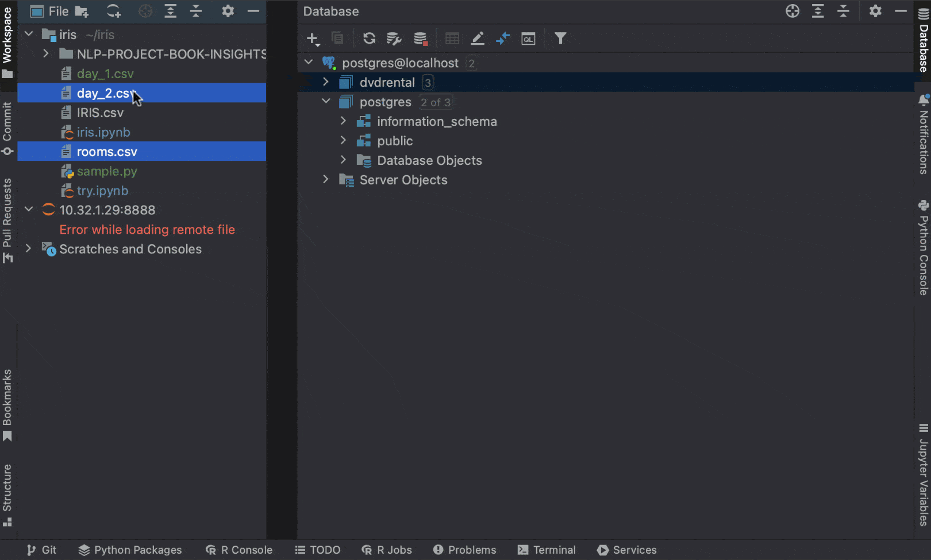Click the add data source plus button
This screenshot has width=931, height=560.
pos(312,38)
